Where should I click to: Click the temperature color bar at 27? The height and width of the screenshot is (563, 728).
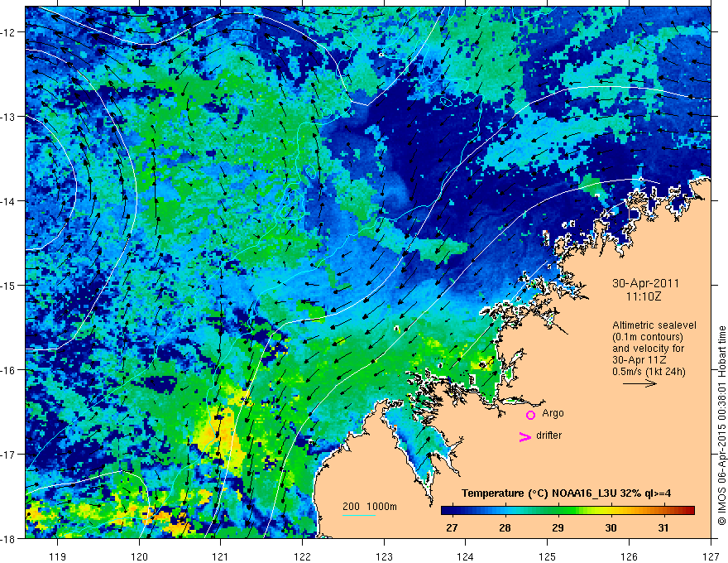[452, 511]
